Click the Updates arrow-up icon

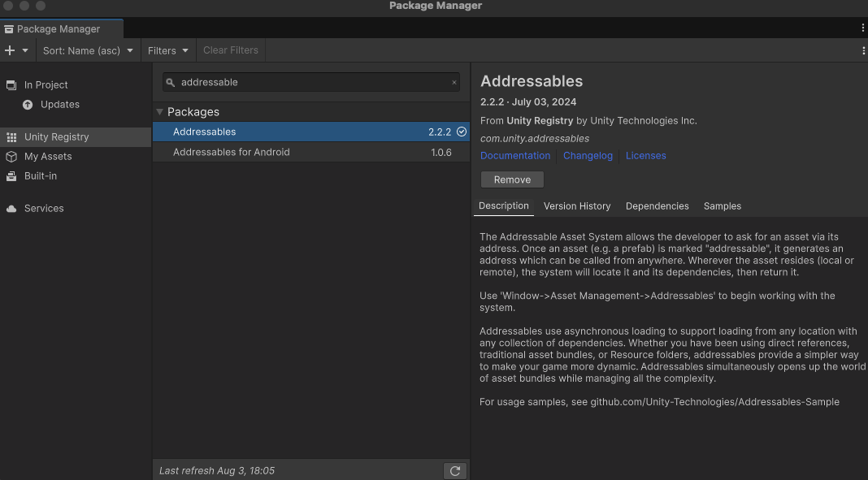[28, 105]
